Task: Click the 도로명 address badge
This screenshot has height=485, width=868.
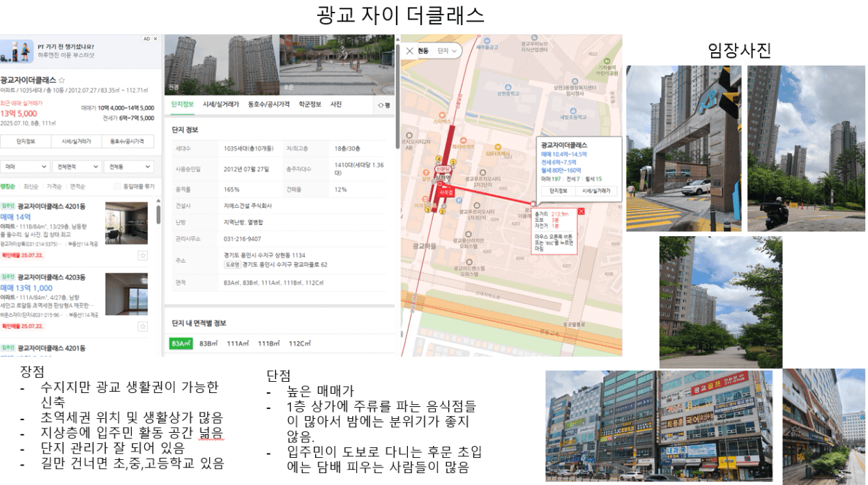Action: coord(232,265)
